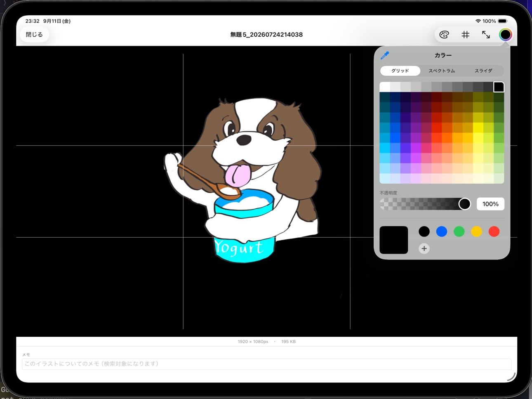Pick the eyedropper tool in Color panel

(385, 55)
